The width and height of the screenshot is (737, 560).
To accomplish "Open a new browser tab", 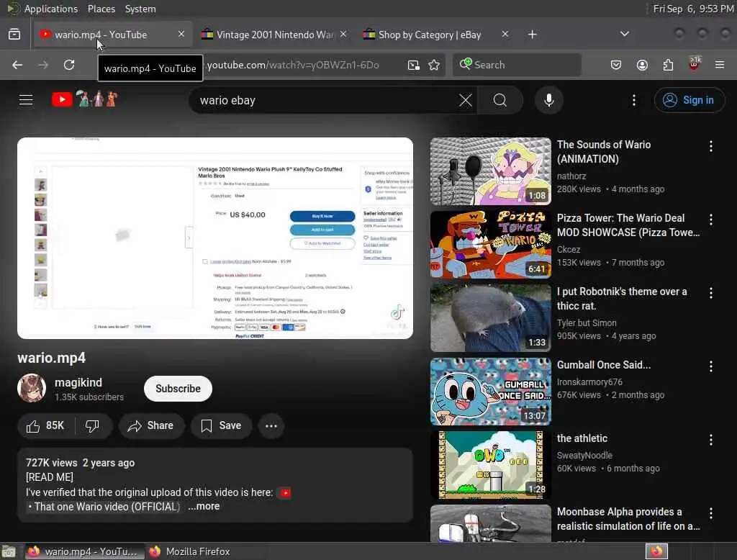I will [532, 35].
